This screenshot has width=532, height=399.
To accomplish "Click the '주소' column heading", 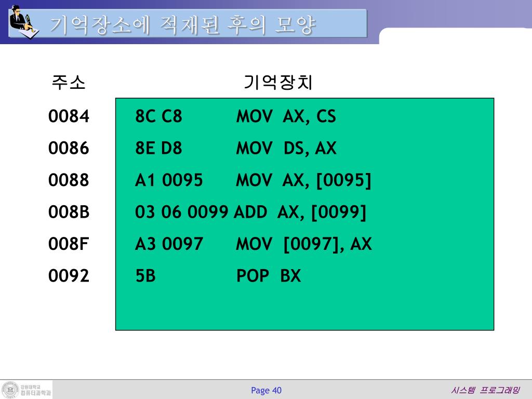I will (x=68, y=83).
